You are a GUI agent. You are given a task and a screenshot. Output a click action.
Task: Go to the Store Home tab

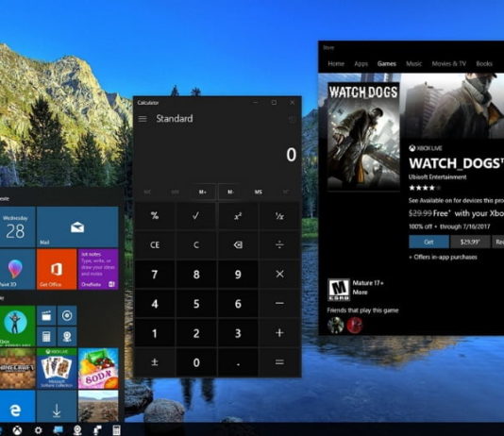(336, 63)
